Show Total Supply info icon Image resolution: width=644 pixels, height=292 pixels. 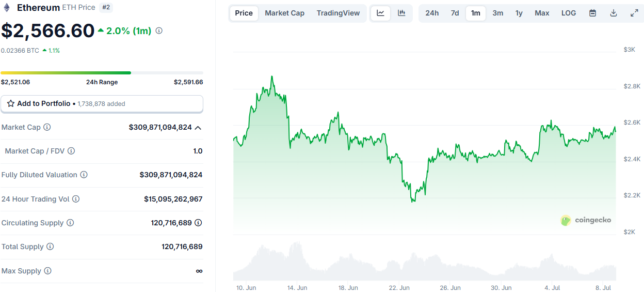point(50,247)
